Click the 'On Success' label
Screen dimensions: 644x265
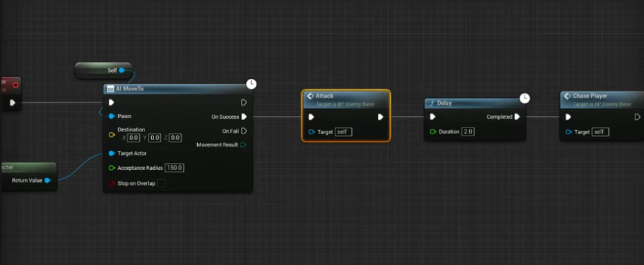[x=225, y=117]
